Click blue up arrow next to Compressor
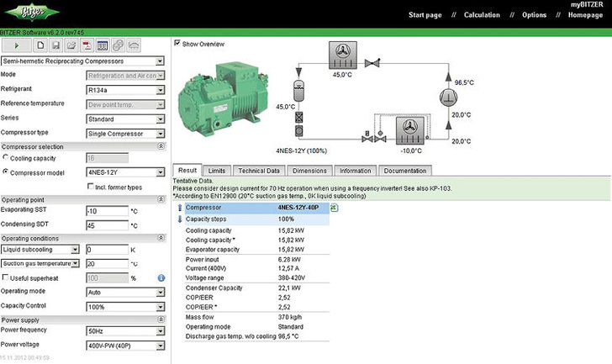Viewport: 612px width, 364px height. click(180, 208)
